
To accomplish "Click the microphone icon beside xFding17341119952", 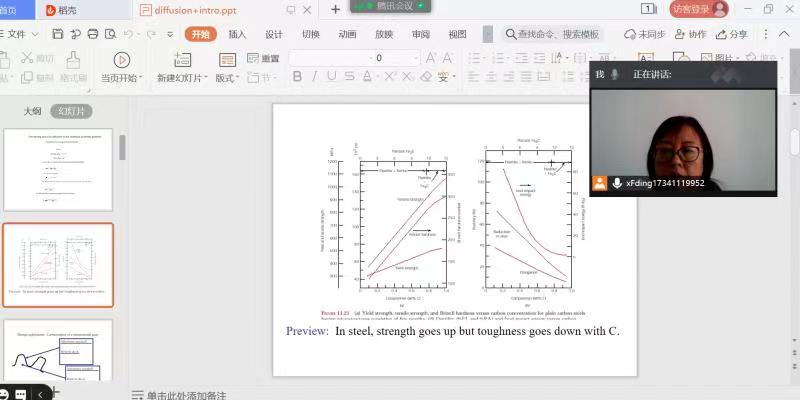I will pyautogui.click(x=617, y=183).
